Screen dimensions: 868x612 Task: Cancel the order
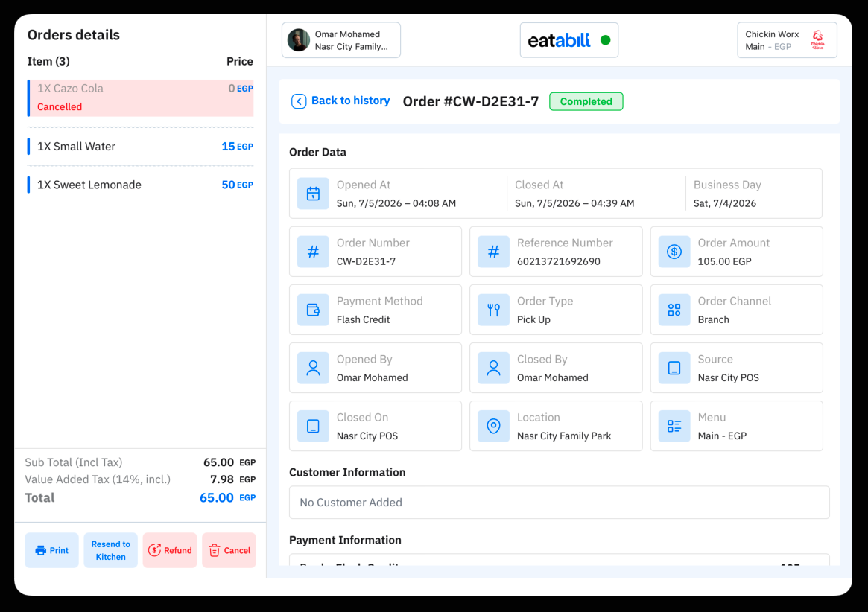(229, 550)
